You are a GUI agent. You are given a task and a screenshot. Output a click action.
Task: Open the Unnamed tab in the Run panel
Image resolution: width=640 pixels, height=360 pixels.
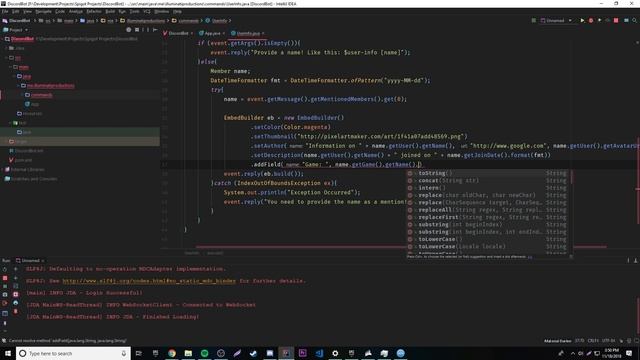coord(30,260)
